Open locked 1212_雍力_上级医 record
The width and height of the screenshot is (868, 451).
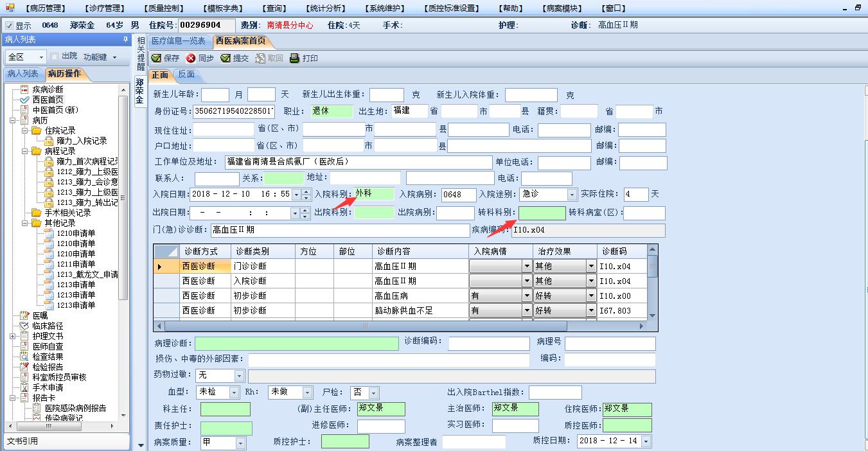(87, 172)
